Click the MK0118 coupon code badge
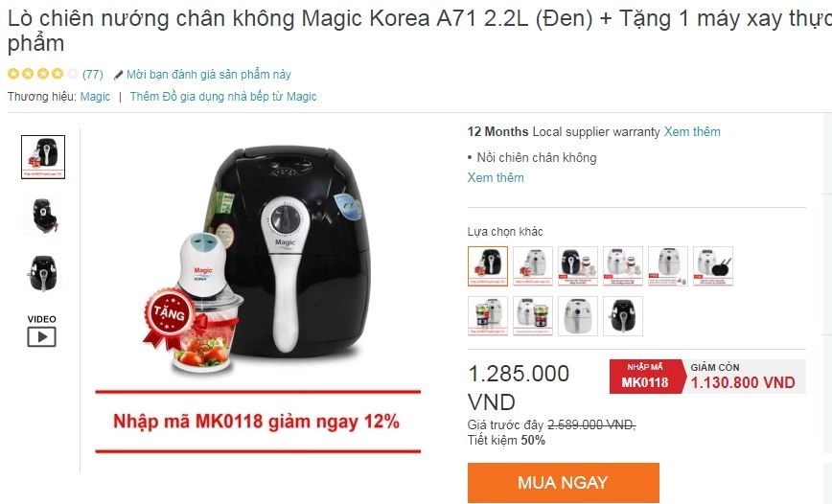This screenshot has width=832, height=504. point(645,377)
